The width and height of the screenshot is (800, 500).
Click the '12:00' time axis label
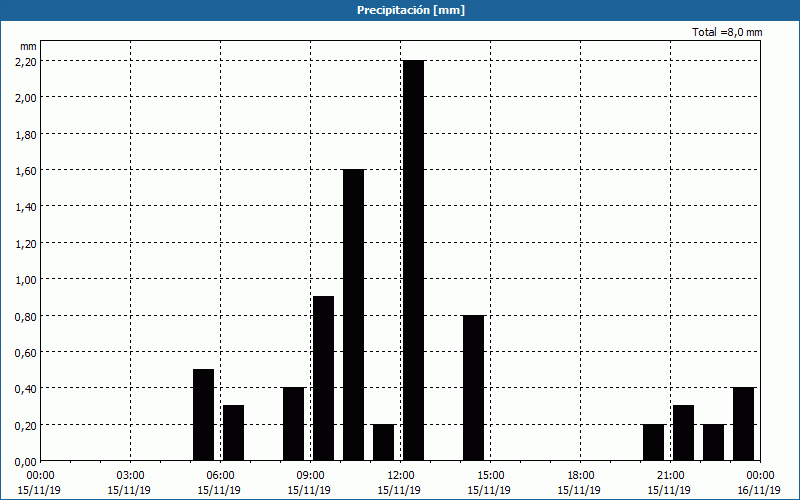coord(401,476)
